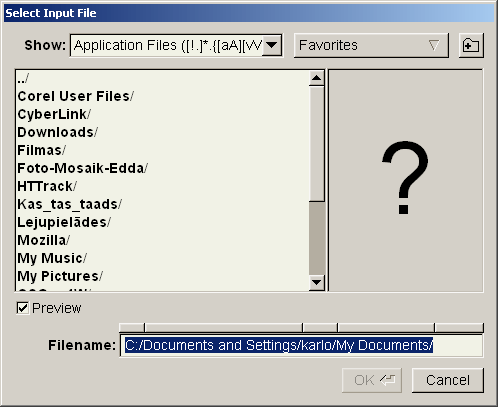Select the Downloads folder
498x407 pixels.
tap(163, 132)
